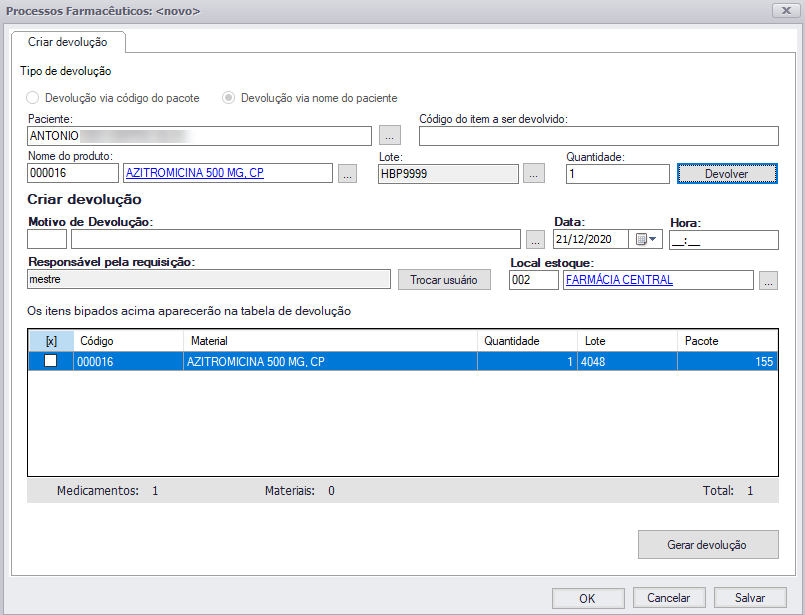The width and height of the screenshot is (805, 615).
Task: Click Gerar devolução button
Action: [x=708, y=545]
